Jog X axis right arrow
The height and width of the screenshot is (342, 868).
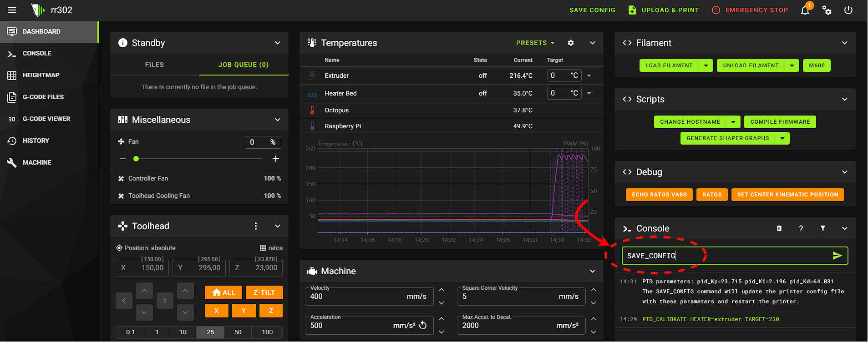click(x=165, y=301)
